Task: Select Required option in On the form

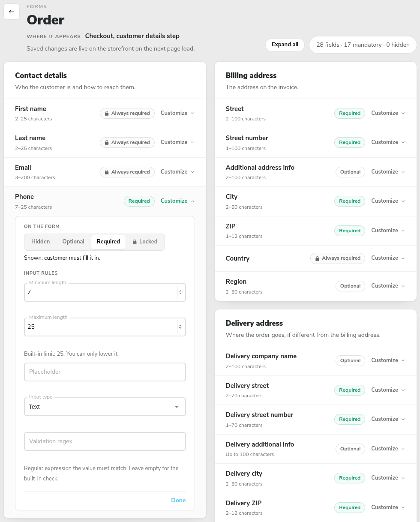Action: pyautogui.click(x=108, y=242)
